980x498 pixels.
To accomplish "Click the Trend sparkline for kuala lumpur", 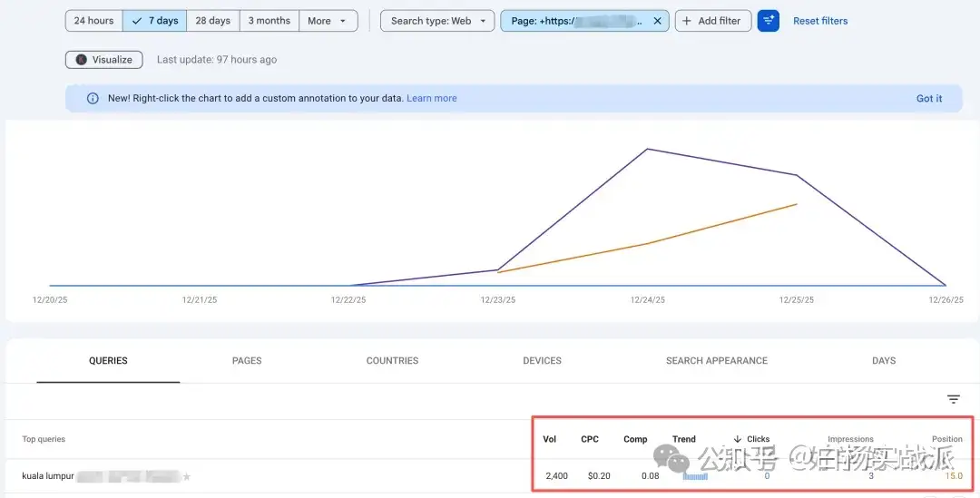I will (x=695, y=476).
